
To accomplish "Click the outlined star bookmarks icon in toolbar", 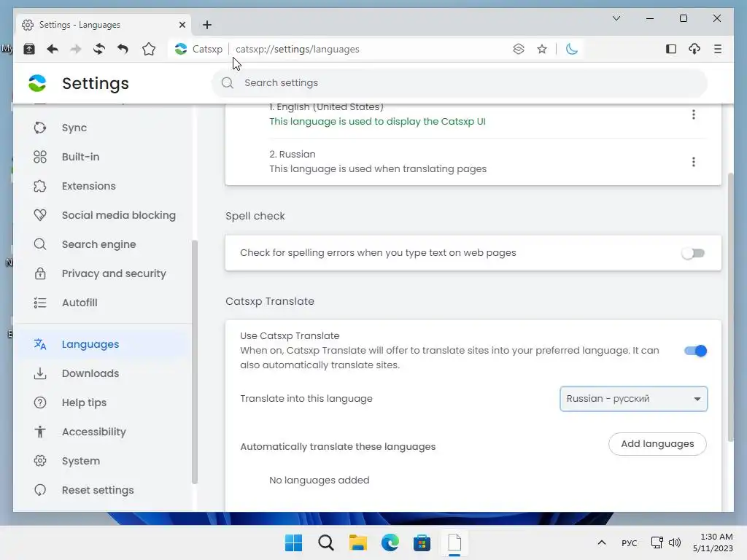I will pos(149,49).
